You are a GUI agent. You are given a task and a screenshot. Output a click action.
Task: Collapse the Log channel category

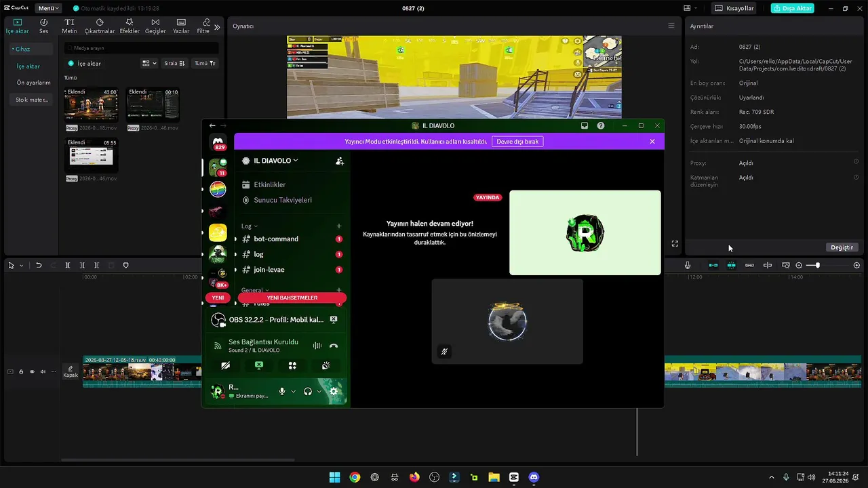[249, 226]
